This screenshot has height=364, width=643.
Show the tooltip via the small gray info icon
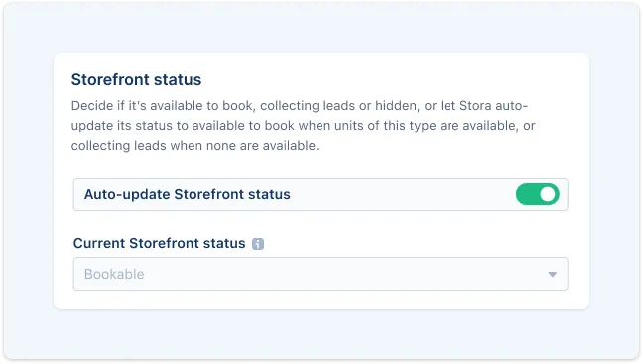[258, 244]
